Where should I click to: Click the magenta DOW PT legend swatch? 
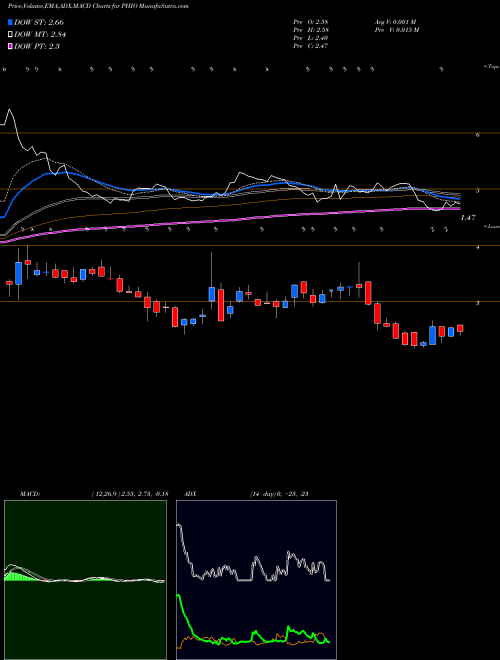coord(10,46)
